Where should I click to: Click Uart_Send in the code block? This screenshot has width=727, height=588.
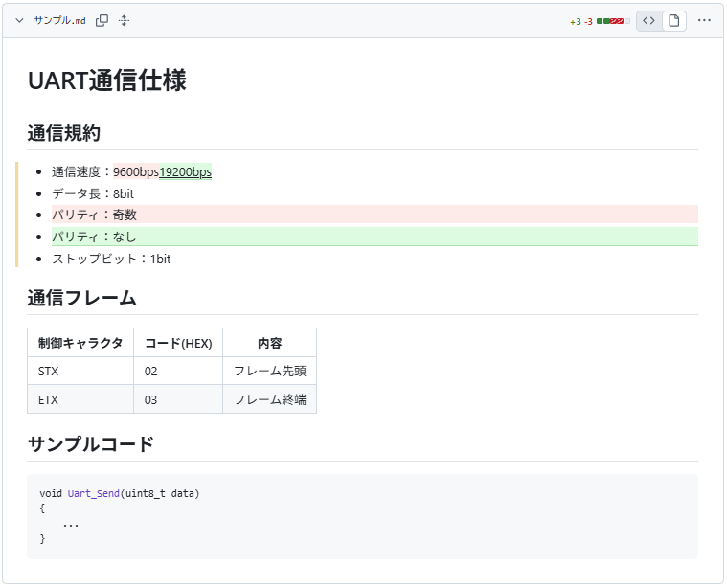[x=94, y=493]
